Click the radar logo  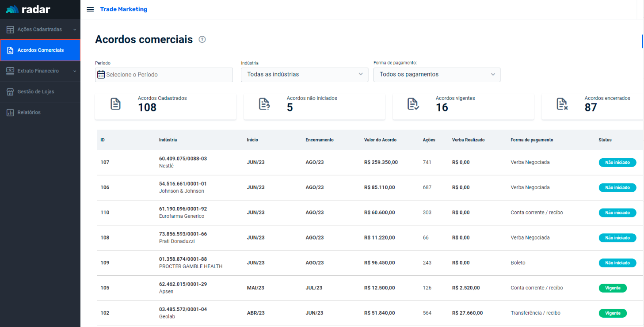28,9
